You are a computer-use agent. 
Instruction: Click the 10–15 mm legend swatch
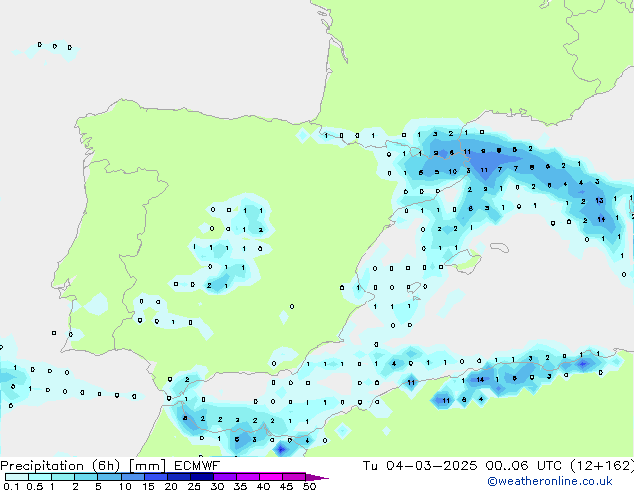click(133, 477)
